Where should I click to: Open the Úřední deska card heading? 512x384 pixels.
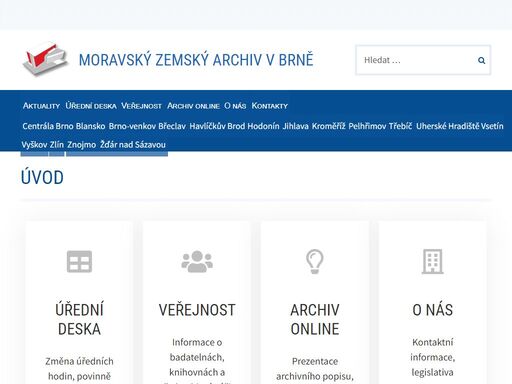tap(79, 319)
